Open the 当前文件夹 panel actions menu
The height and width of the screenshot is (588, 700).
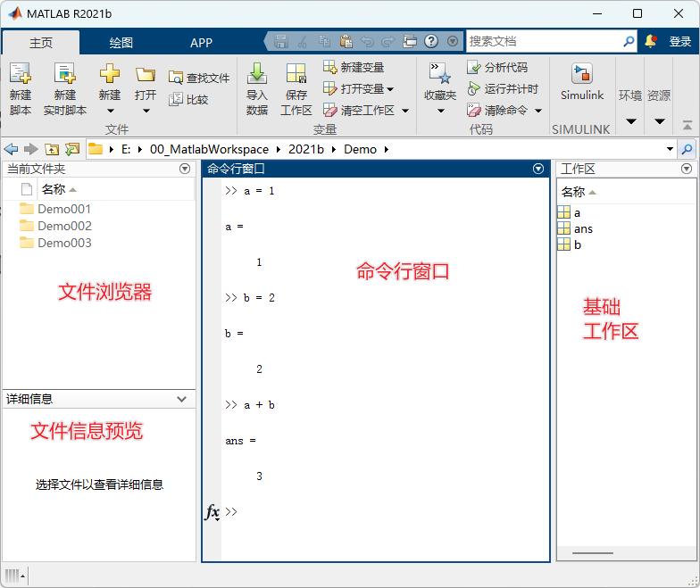click(x=185, y=169)
